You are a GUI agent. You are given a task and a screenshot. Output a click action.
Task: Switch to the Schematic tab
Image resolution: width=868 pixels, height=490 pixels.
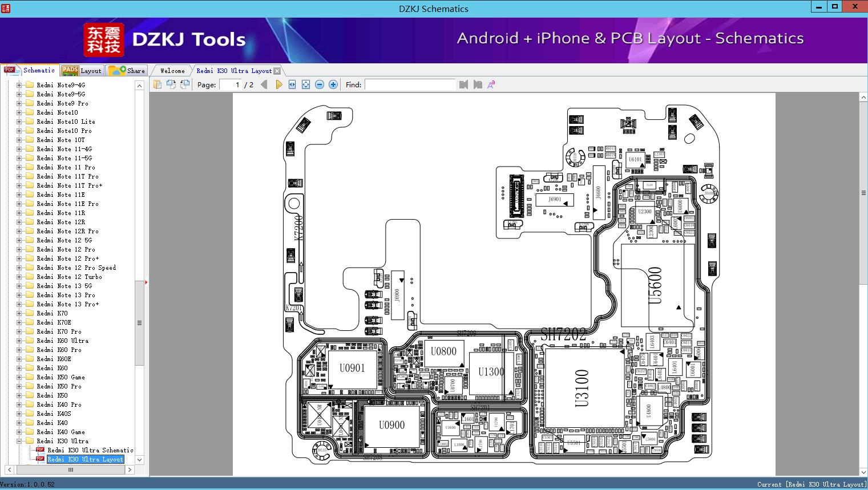click(x=30, y=70)
